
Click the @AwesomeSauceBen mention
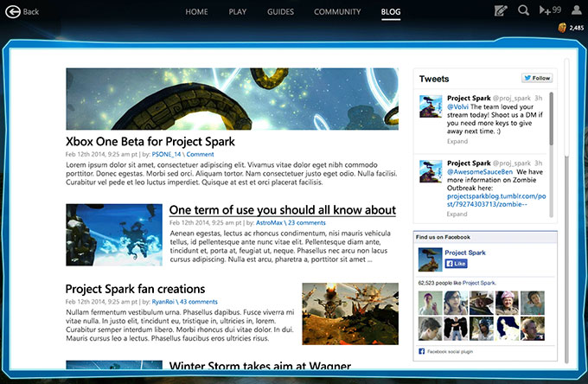(x=480, y=172)
